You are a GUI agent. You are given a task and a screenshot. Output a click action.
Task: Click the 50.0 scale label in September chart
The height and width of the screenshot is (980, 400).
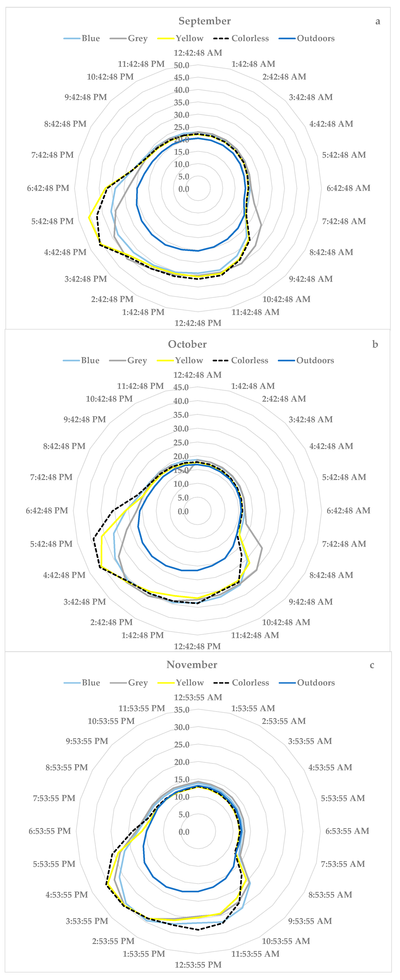tap(181, 65)
